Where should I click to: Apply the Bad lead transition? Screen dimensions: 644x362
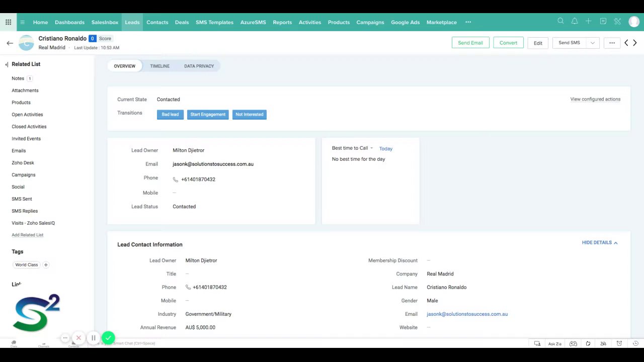(170, 115)
